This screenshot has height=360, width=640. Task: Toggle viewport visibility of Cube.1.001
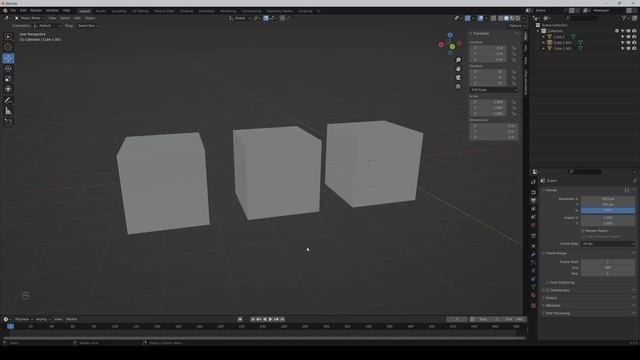tap(629, 42)
